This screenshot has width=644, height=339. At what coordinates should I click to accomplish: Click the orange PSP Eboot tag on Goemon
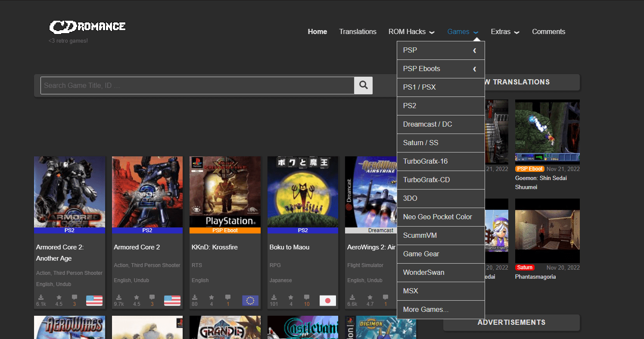coord(529,169)
